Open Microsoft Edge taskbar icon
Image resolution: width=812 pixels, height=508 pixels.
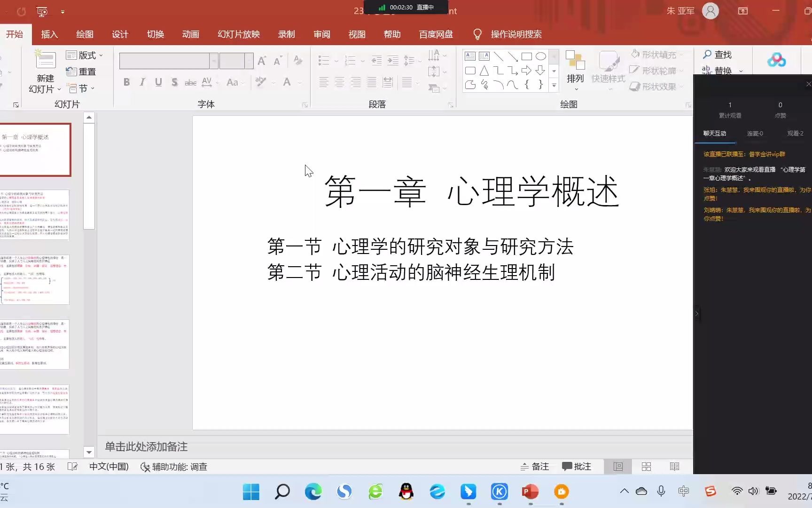(x=313, y=492)
